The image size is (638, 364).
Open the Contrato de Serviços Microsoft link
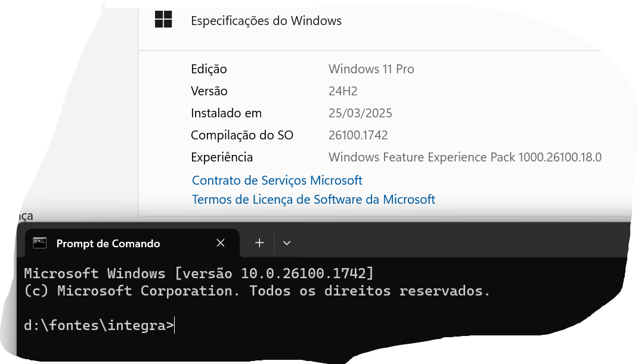click(x=277, y=181)
